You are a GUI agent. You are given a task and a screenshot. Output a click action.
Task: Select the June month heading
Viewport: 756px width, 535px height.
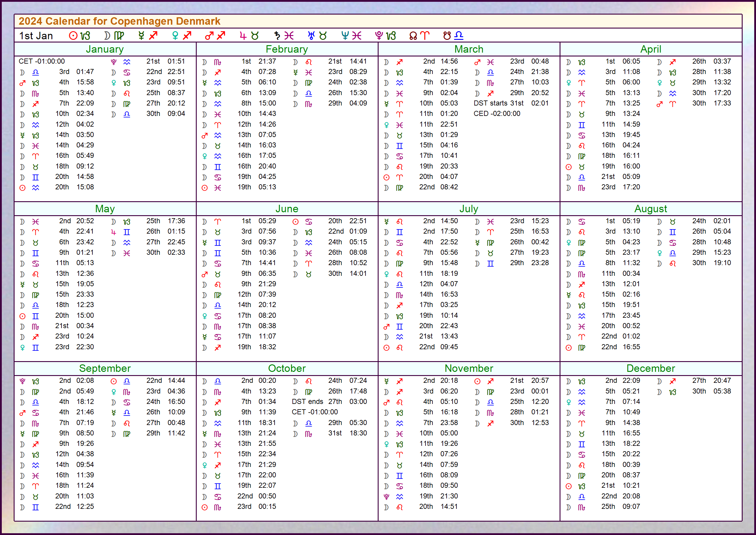click(x=286, y=209)
